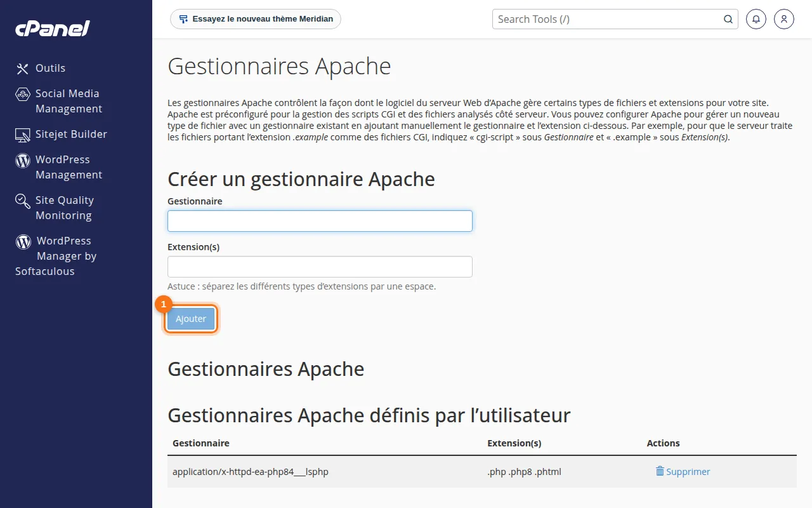Click Extension(s) column header
Screen dimensions: 812x508
pyautogui.click(x=514, y=443)
